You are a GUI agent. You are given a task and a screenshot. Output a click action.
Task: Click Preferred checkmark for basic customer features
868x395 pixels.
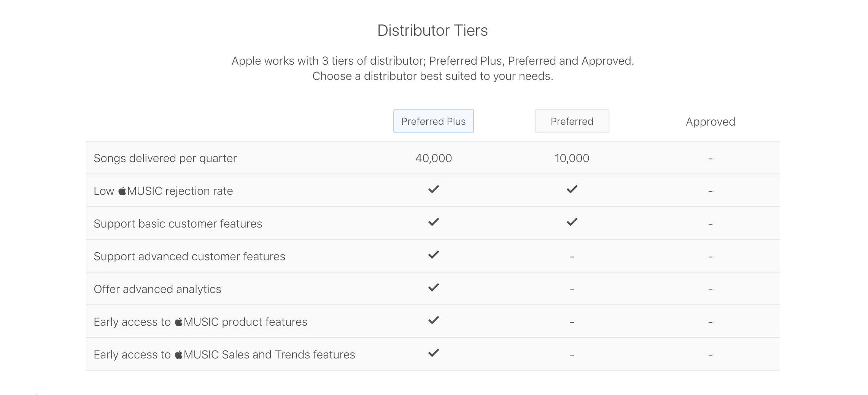pyautogui.click(x=572, y=222)
